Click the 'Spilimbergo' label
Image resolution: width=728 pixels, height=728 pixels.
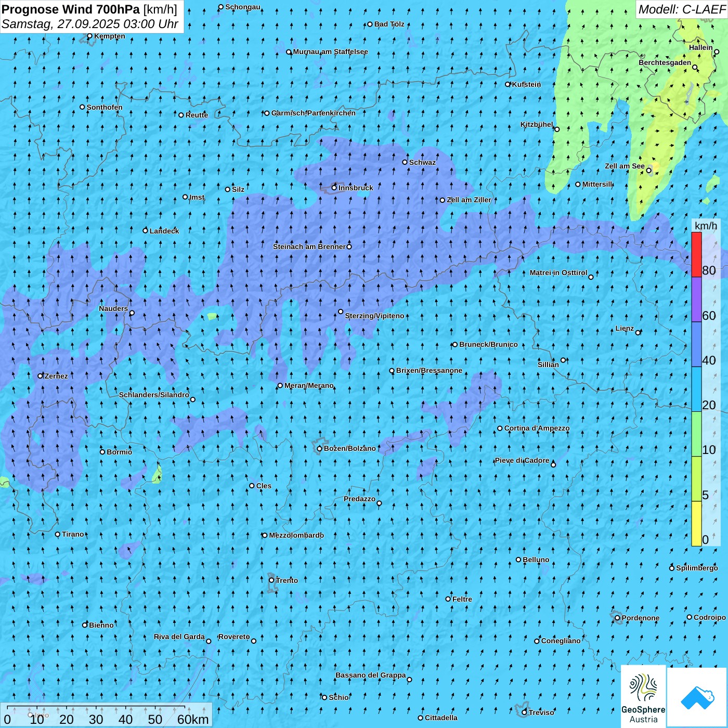697,568
